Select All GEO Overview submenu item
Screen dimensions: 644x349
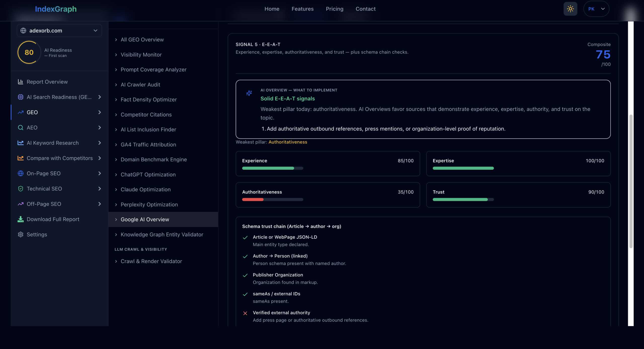pos(163,39)
